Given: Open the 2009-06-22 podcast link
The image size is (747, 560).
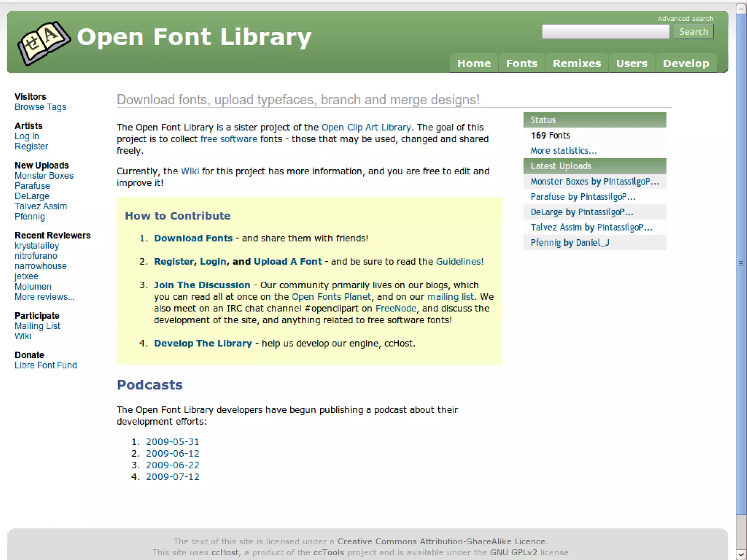Looking at the screenshot, I should coord(173,465).
